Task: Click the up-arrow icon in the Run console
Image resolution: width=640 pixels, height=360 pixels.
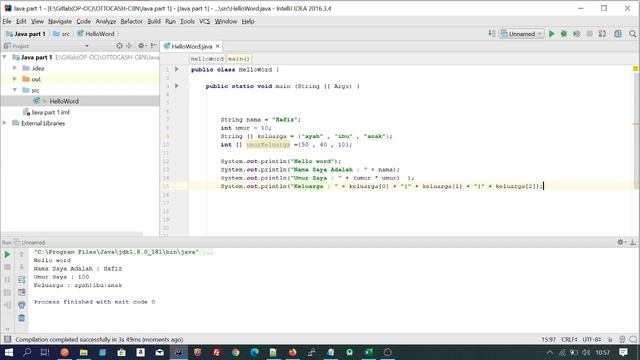Action: 22,254
